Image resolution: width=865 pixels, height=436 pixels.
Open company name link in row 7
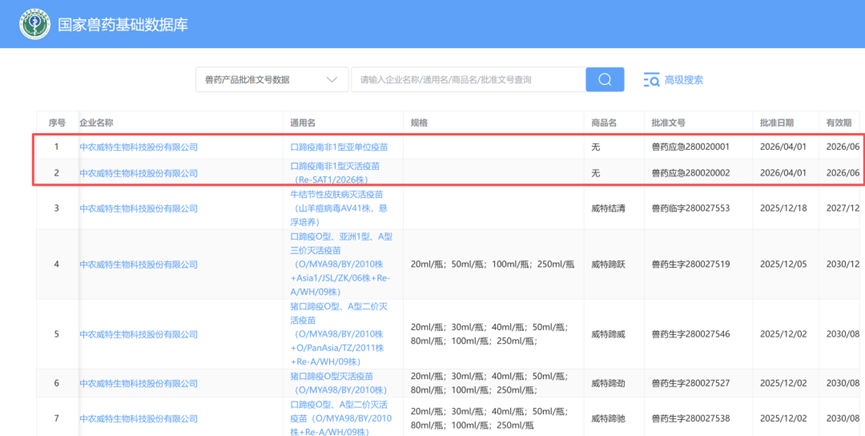point(138,418)
